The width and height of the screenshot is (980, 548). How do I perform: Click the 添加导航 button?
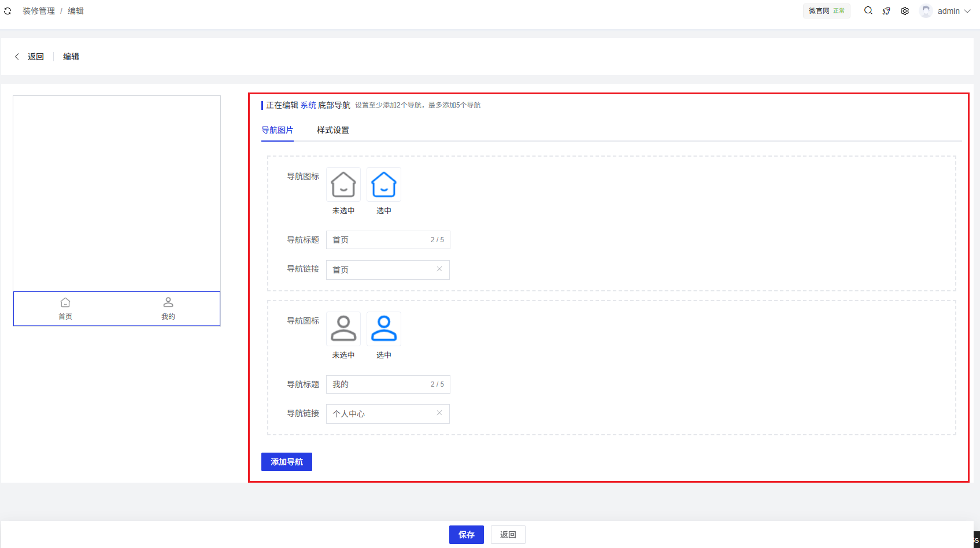[287, 462]
